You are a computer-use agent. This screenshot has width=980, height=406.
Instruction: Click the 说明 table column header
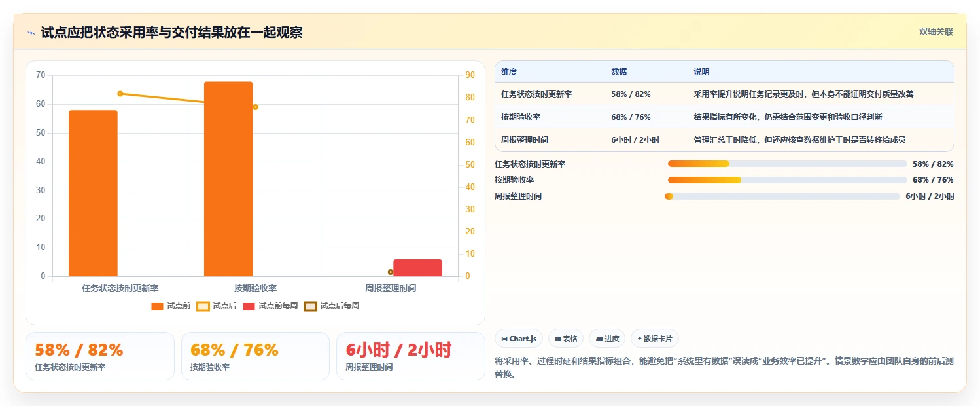701,72
